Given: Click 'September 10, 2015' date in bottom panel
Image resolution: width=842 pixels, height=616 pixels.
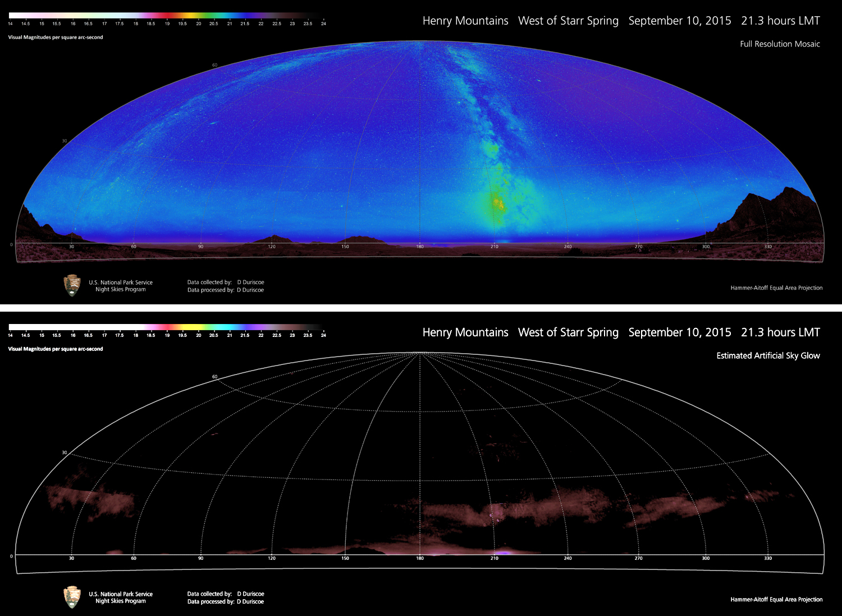Looking at the screenshot, I should (679, 332).
